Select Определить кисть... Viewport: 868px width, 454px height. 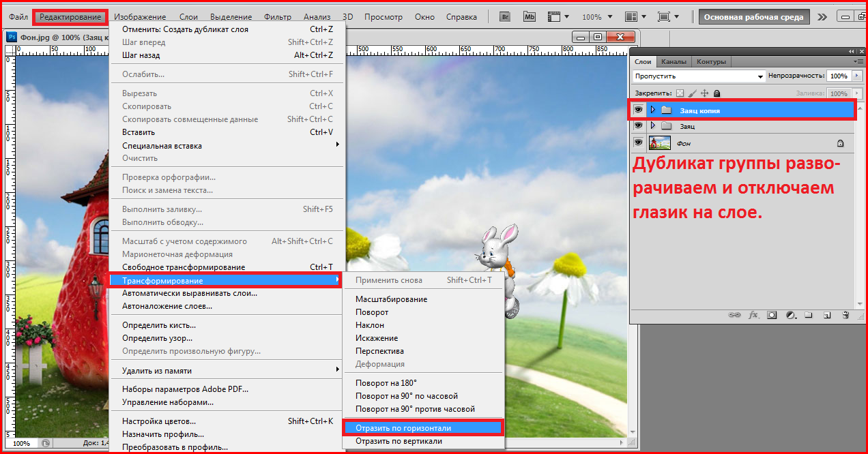click(x=227, y=325)
